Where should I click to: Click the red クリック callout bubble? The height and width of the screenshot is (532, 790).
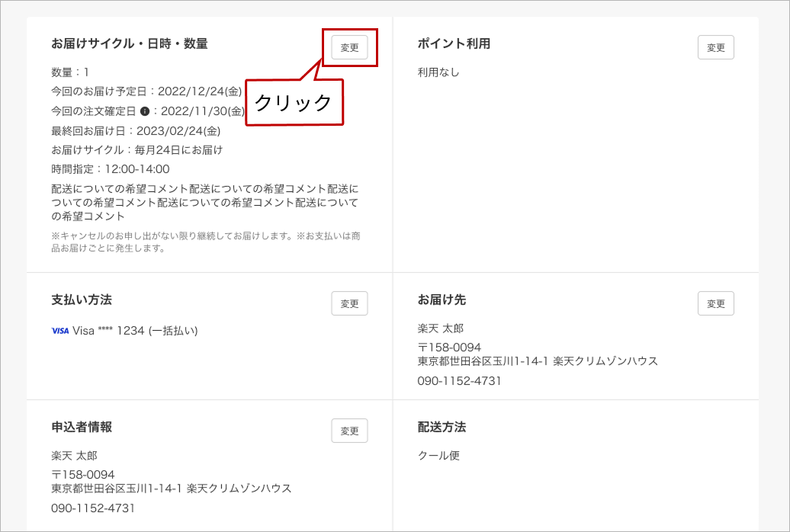coord(294,102)
